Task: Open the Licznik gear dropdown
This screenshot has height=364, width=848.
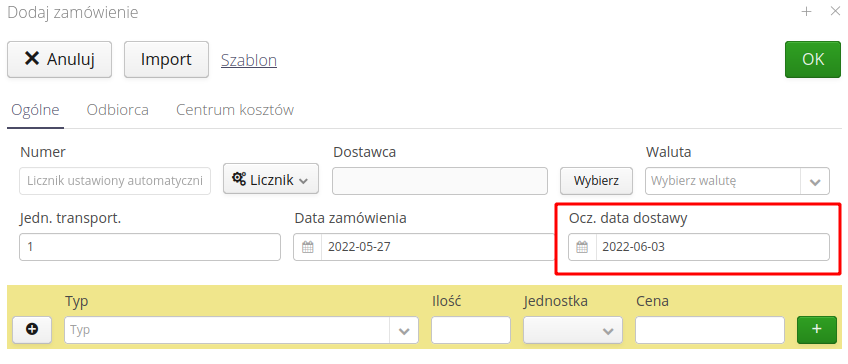Action: [x=270, y=180]
